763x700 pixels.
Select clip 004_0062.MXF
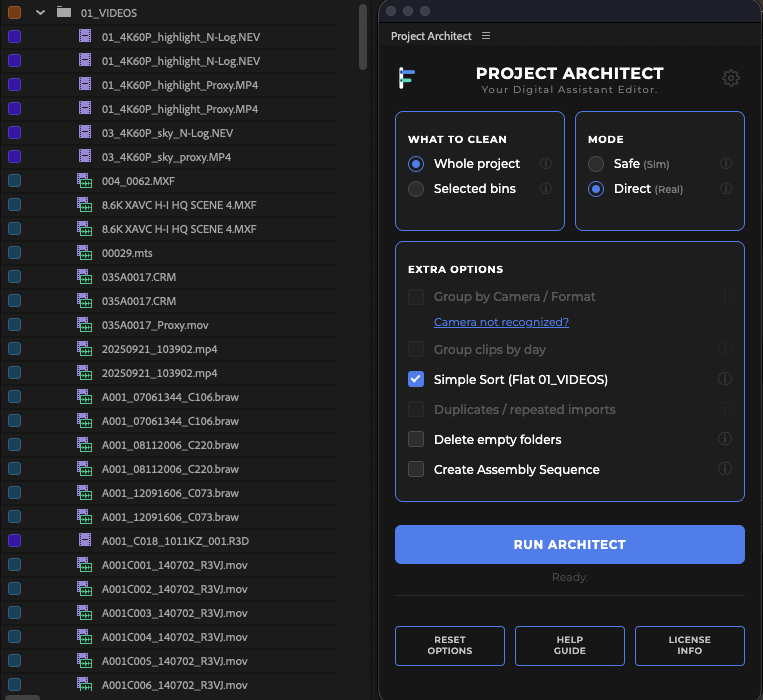[138, 181]
